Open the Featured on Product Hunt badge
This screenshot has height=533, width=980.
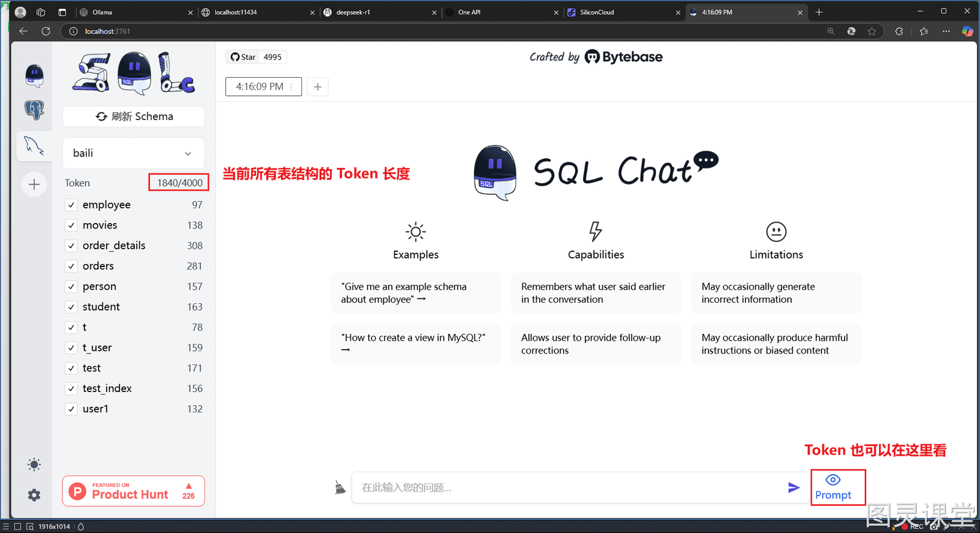pyautogui.click(x=134, y=491)
